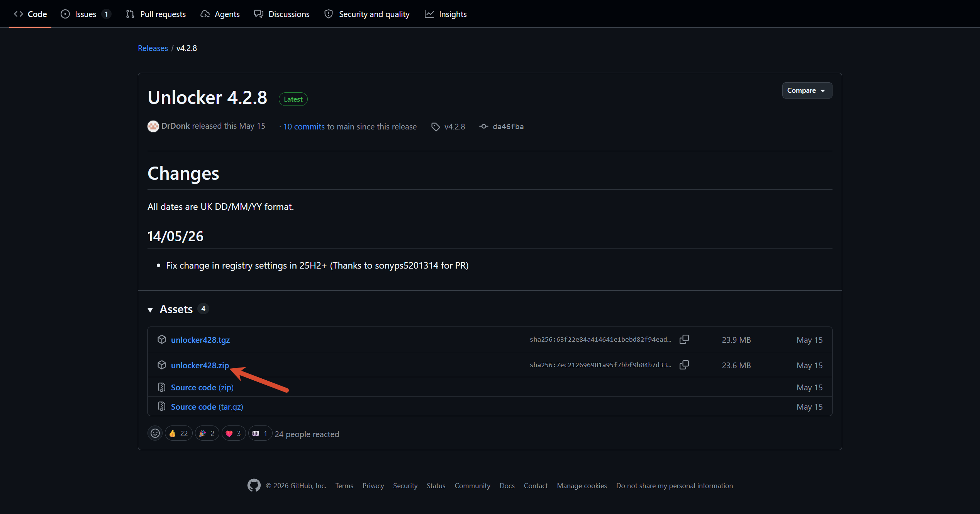Go to the Issues tab

point(86,14)
